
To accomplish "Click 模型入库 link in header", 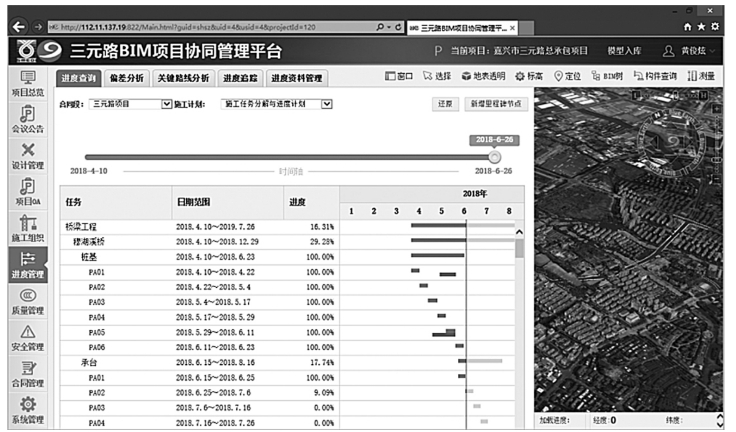I will [624, 51].
